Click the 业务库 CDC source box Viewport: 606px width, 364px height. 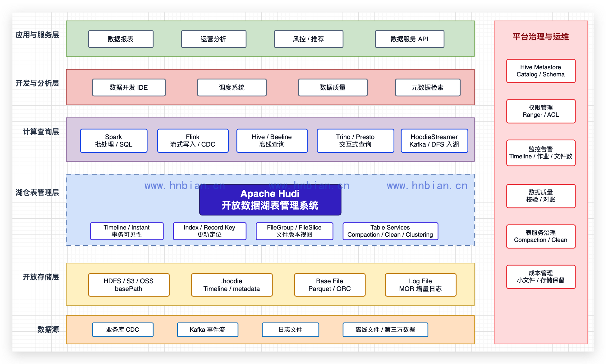click(123, 330)
